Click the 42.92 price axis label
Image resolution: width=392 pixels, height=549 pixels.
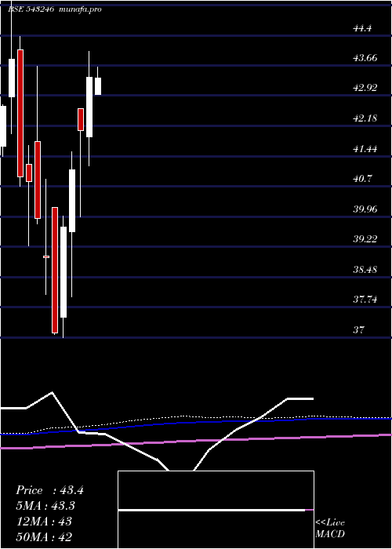coord(365,88)
